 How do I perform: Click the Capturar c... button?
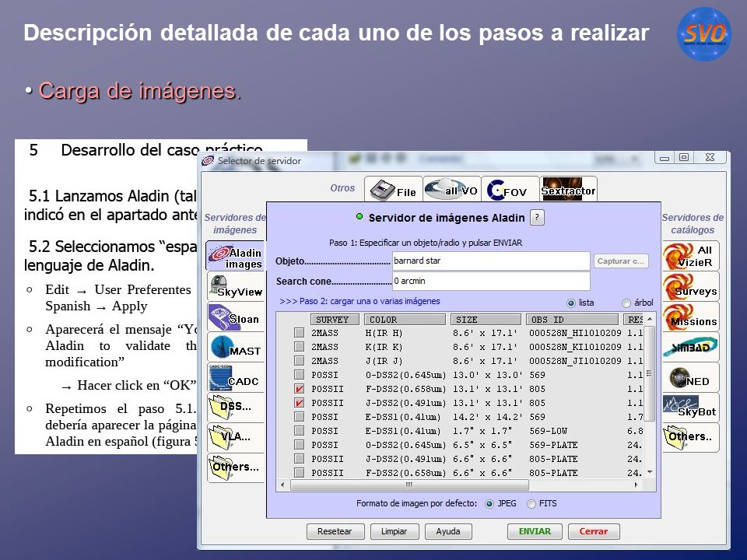click(x=621, y=261)
